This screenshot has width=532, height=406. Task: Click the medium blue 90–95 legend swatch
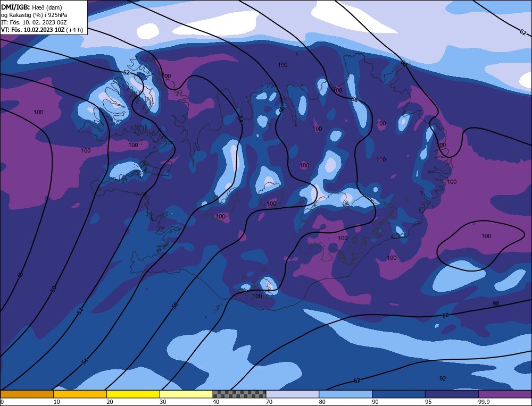(x=398, y=394)
